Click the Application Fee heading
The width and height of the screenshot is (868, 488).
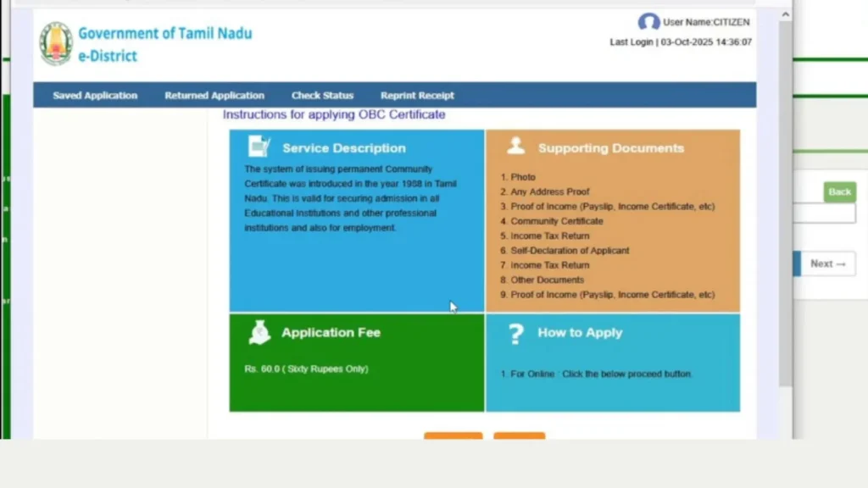[331, 332]
